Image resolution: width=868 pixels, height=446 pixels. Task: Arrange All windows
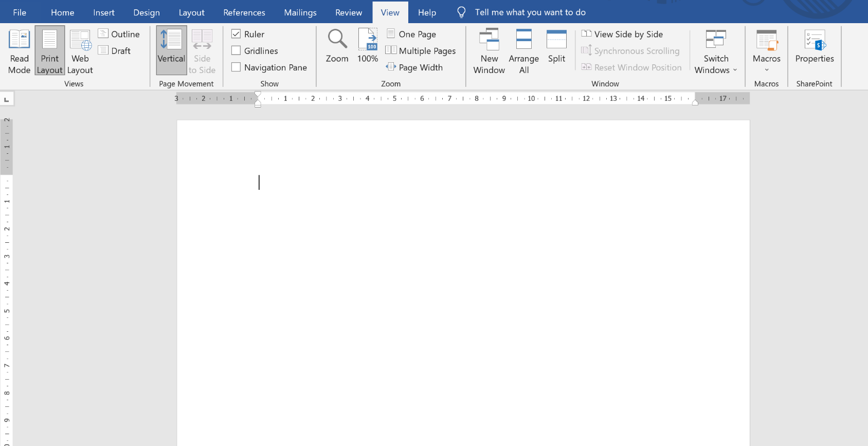pos(524,51)
